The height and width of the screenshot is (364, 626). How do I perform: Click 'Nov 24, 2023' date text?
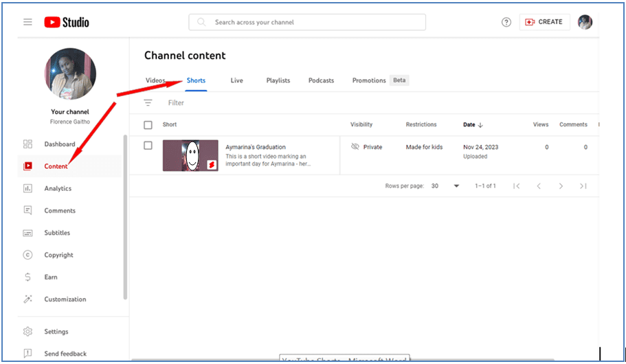[x=481, y=147]
